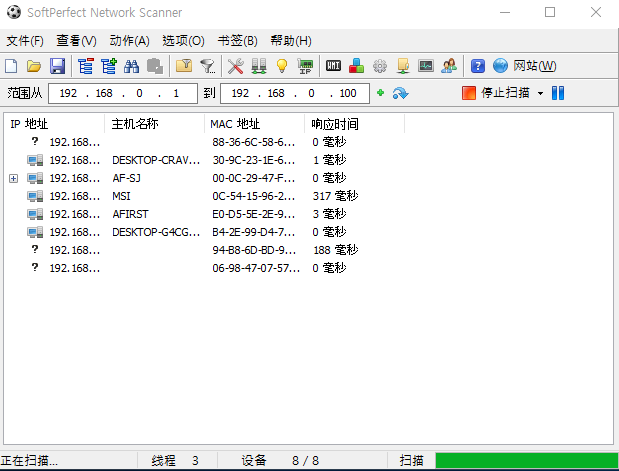Pause scanning with the blue pause icon

(x=558, y=93)
